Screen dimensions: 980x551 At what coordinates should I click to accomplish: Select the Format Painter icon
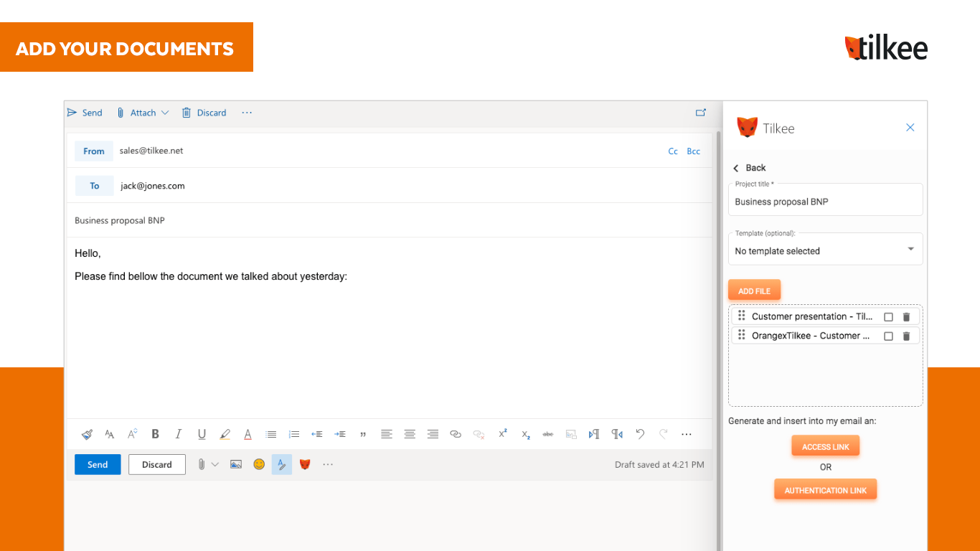click(x=87, y=434)
